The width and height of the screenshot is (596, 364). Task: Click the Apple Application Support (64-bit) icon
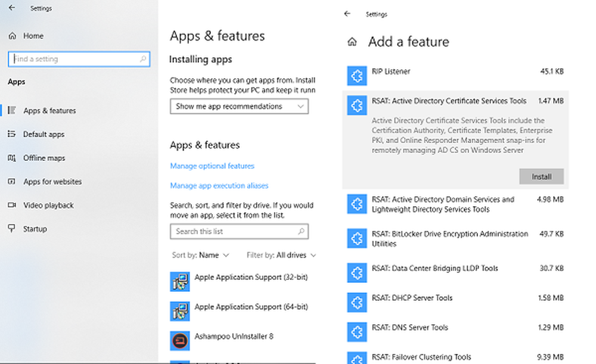coord(180,311)
